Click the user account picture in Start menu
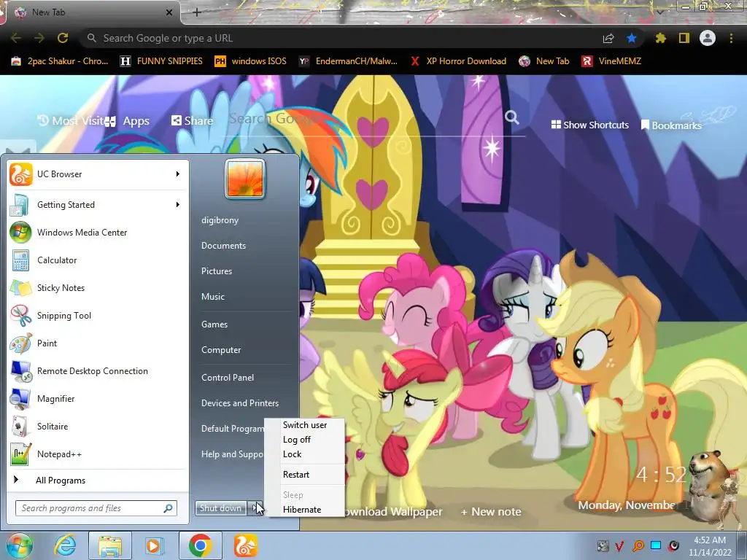This screenshot has height=560, width=747. point(245,179)
